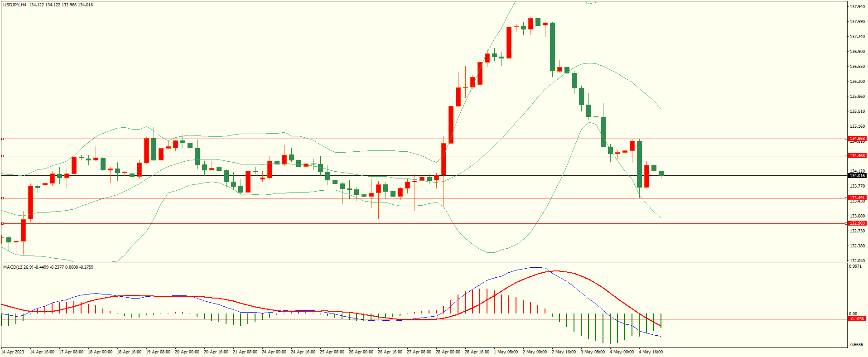Click the 2 May 00:00 time label

pyautogui.click(x=535, y=352)
